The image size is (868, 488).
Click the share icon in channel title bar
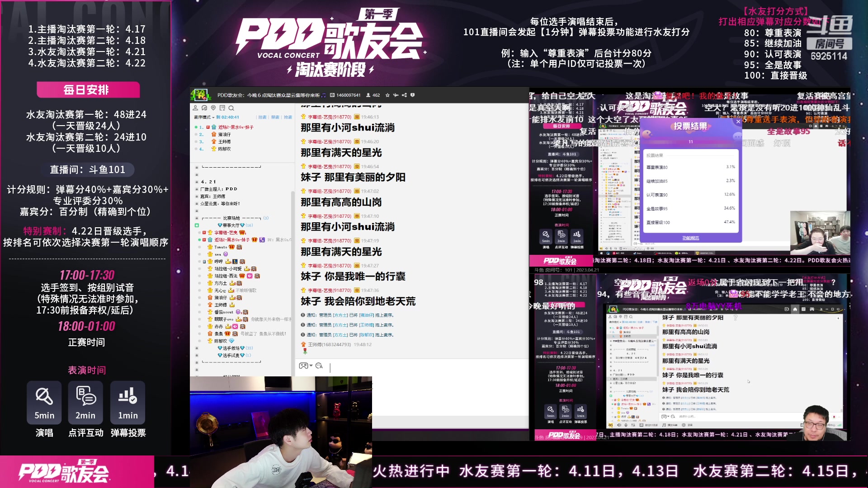404,95
